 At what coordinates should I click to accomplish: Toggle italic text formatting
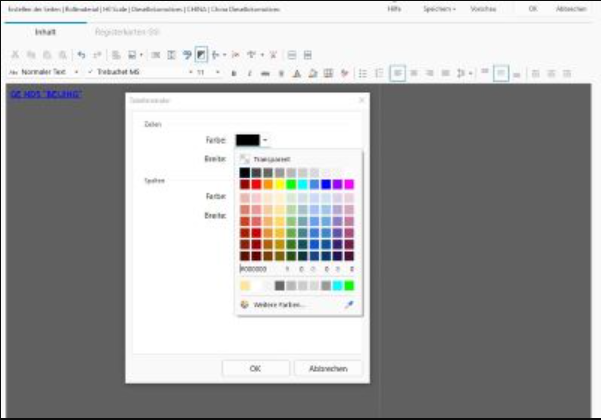[249, 73]
